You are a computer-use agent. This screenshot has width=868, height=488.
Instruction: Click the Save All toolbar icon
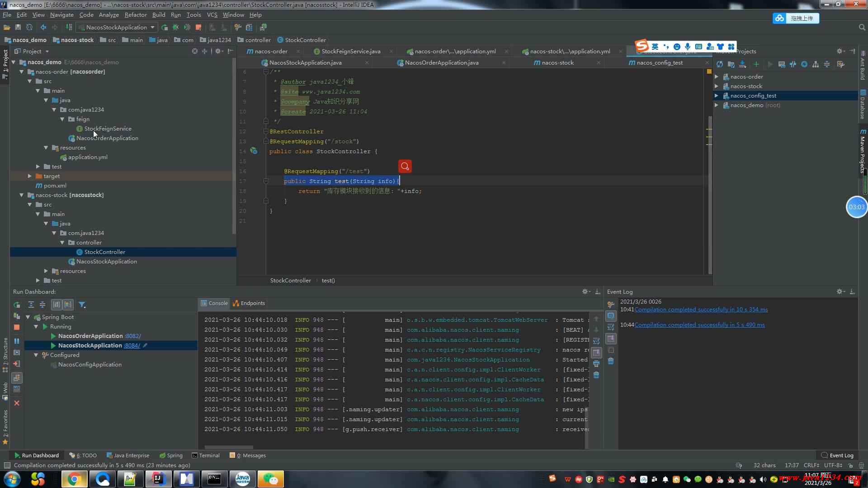[x=18, y=28]
